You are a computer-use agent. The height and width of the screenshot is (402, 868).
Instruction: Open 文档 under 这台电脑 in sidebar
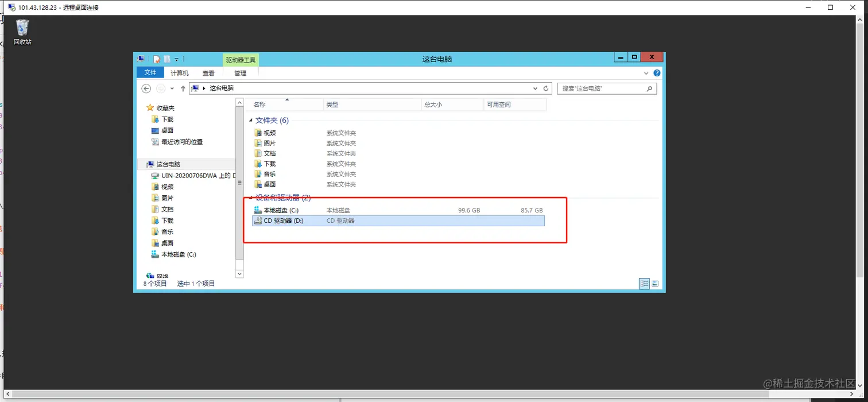pos(167,209)
